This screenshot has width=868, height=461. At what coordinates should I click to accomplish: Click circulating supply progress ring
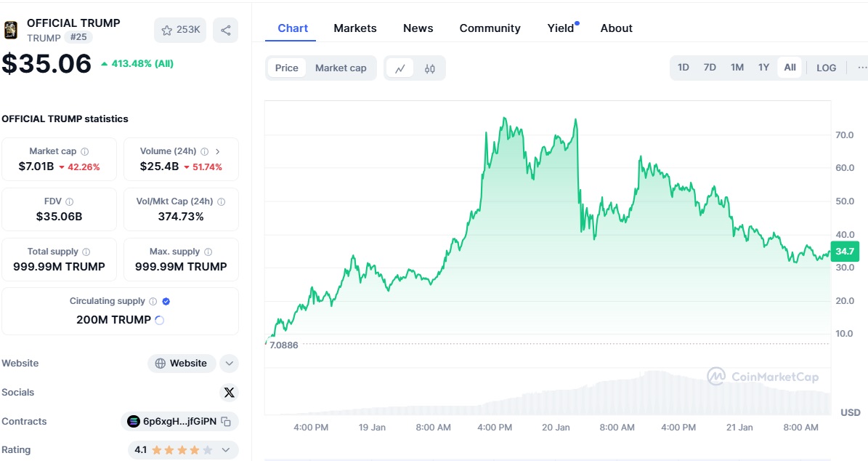[x=159, y=320]
